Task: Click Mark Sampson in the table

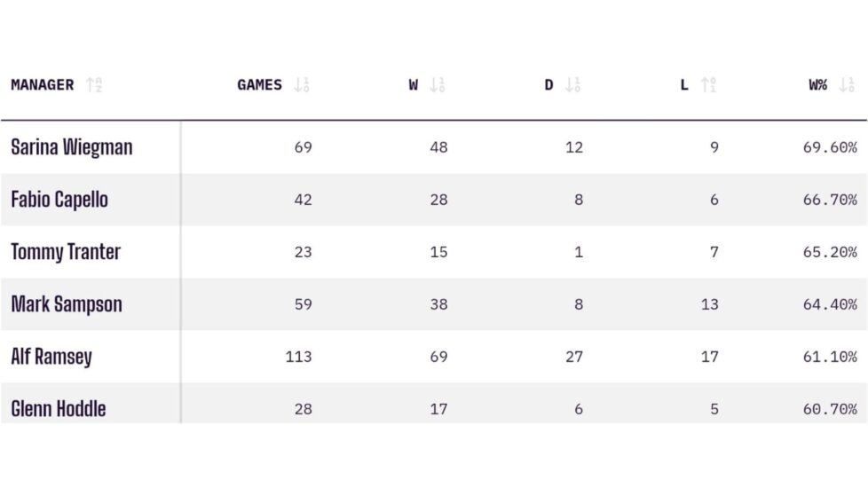Action: pyautogui.click(x=67, y=304)
